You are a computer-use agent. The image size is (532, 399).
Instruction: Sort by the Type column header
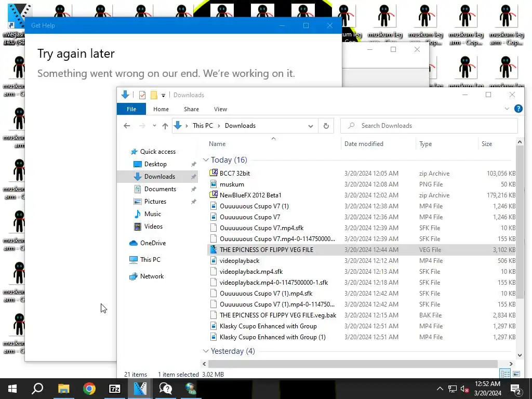click(425, 144)
